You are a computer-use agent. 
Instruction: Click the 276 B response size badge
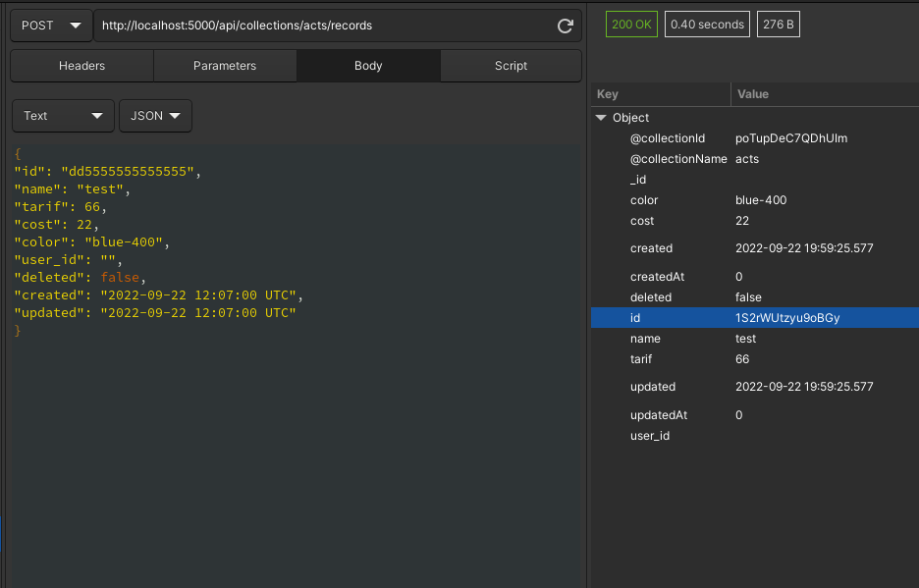(x=778, y=24)
